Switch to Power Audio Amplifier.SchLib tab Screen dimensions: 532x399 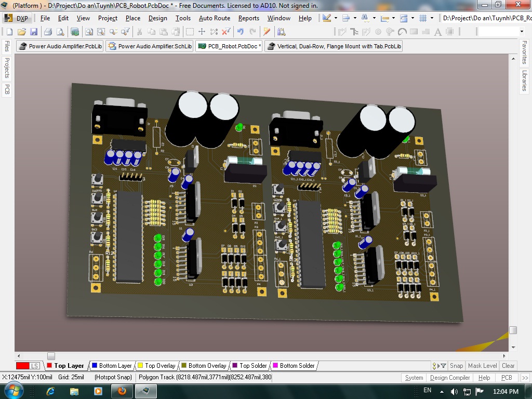click(150, 46)
